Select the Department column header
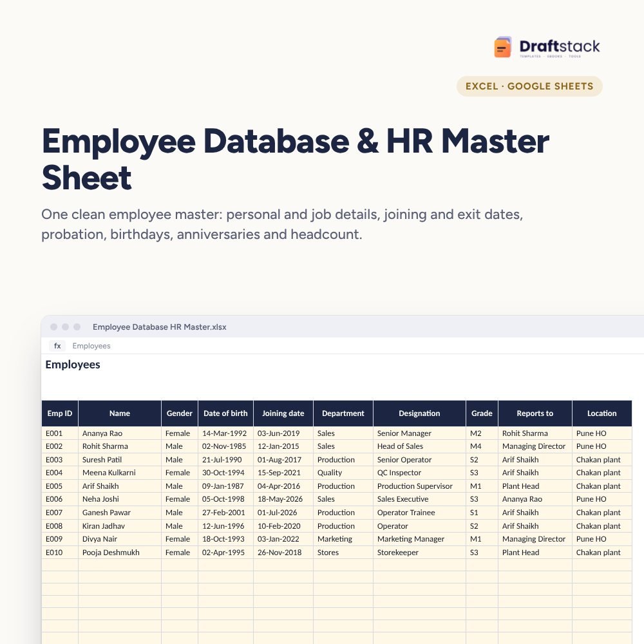 [x=343, y=413]
